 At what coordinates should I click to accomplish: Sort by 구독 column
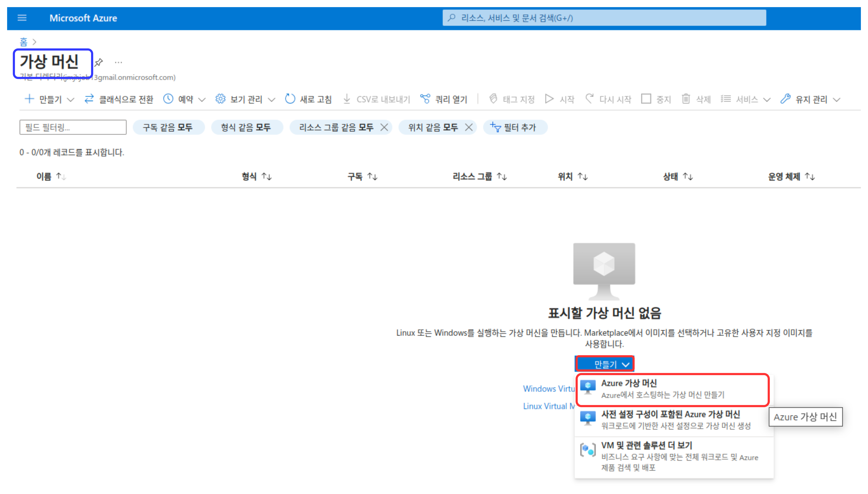362,176
